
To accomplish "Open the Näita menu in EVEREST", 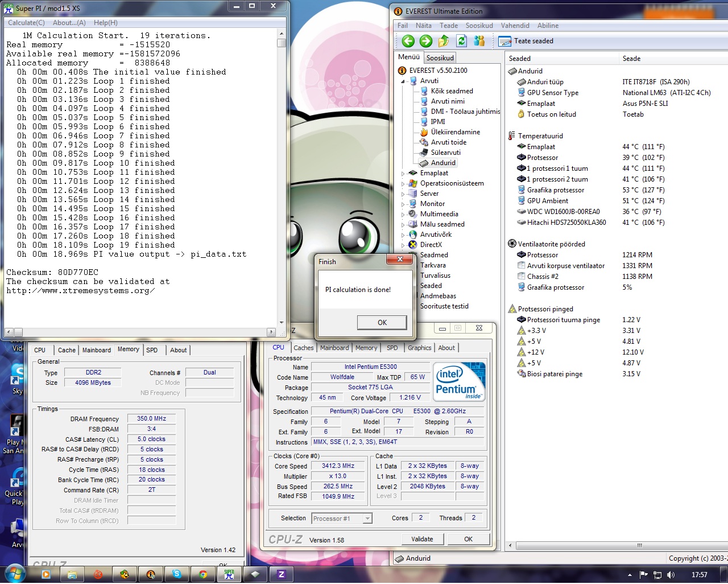I will pos(424,26).
